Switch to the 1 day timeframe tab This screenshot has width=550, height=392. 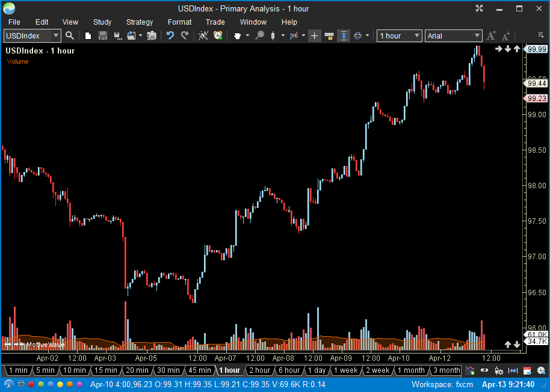pos(317,370)
